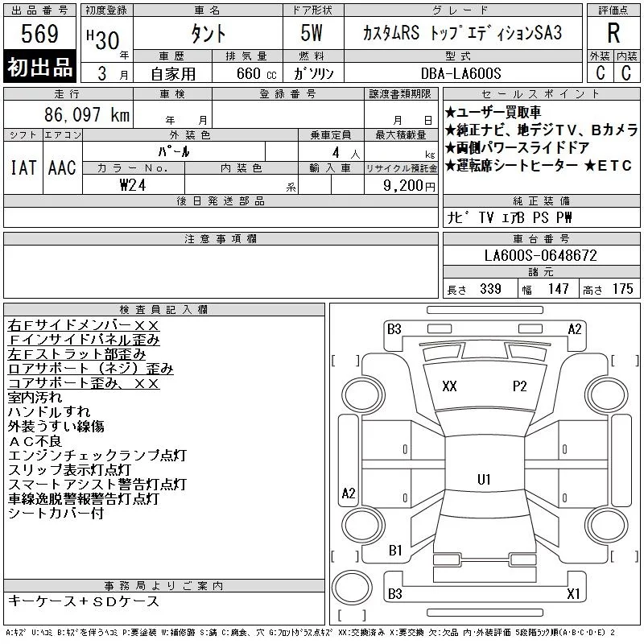Select the black 初出品 label
The image size is (644, 644).
[39, 67]
